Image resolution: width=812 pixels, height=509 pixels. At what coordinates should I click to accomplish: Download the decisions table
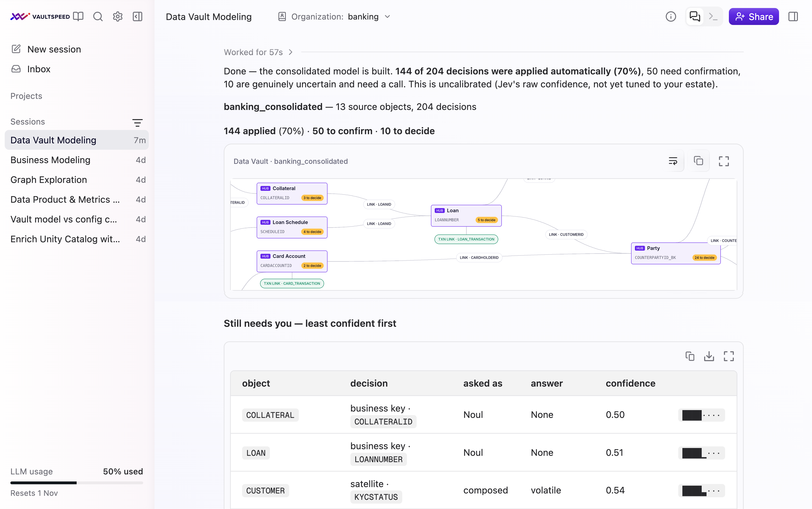click(x=709, y=356)
